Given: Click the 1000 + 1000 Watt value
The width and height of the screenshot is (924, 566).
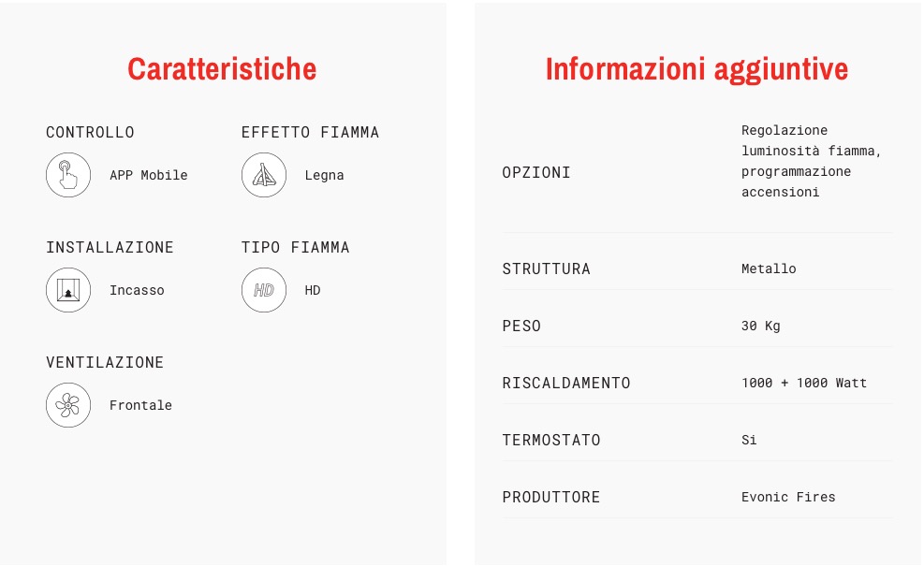Looking at the screenshot, I should [804, 383].
